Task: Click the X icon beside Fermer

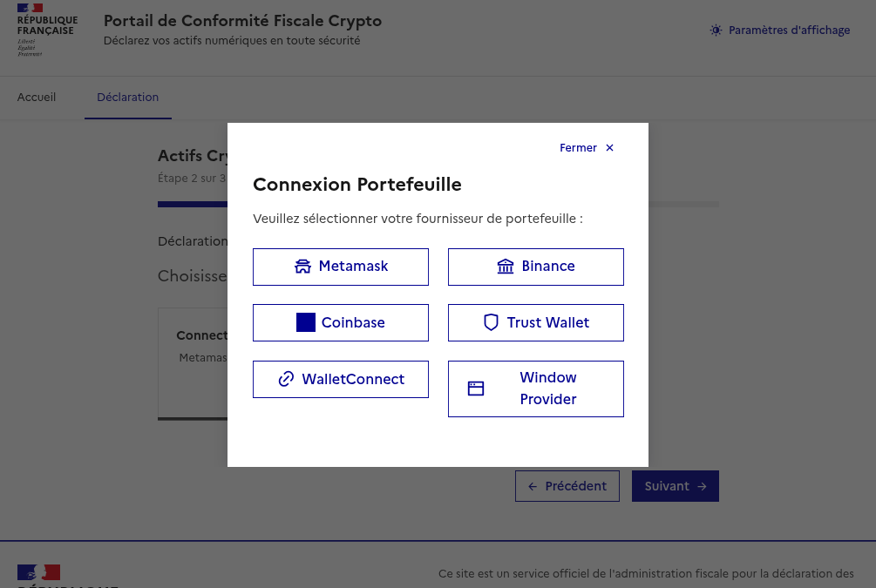Action: click(x=609, y=148)
